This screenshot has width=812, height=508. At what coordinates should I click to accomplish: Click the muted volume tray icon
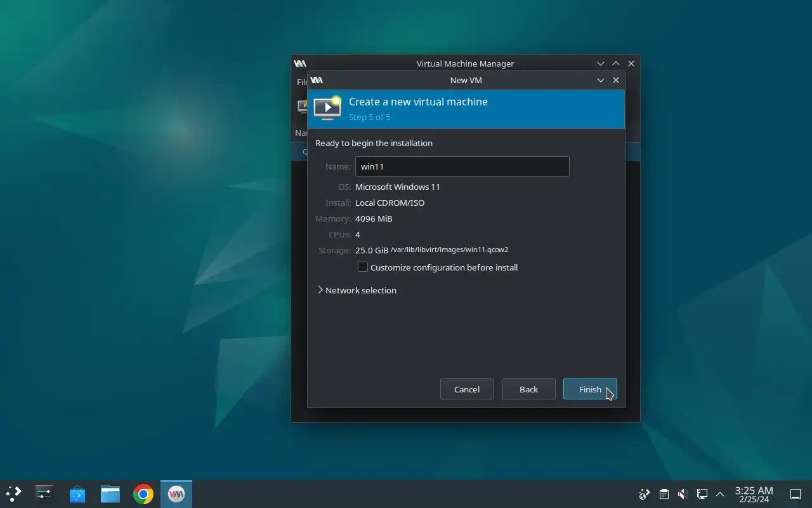(683, 494)
